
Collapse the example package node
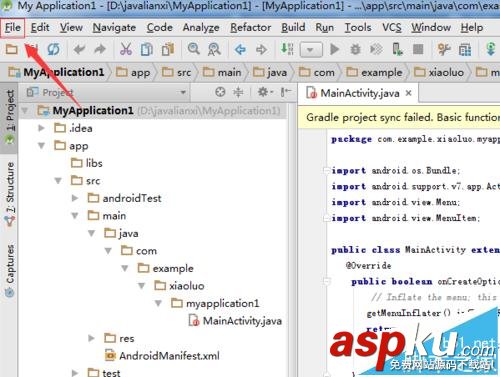125,268
